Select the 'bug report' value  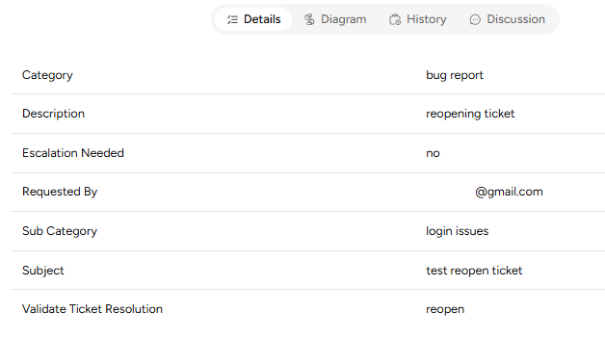pyautogui.click(x=455, y=75)
